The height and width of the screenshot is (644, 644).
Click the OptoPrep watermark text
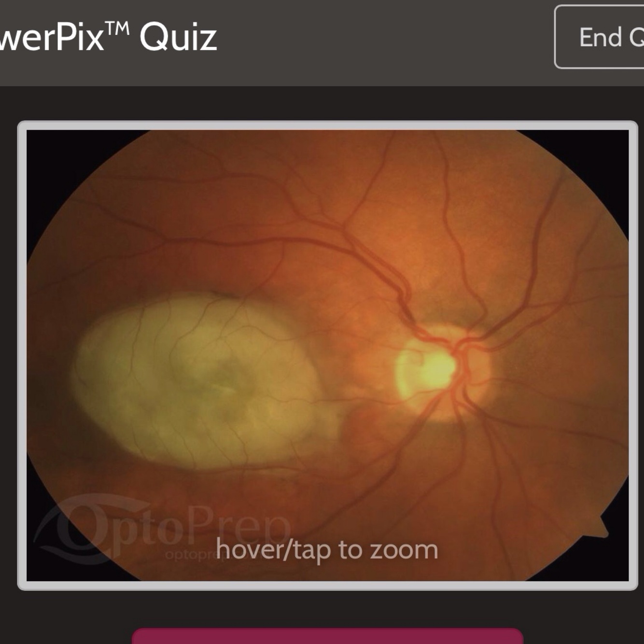click(x=193, y=531)
